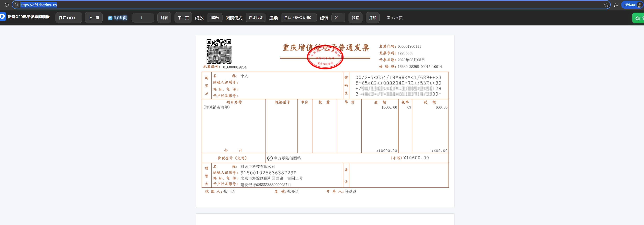The width and height of the screenshot is (644, 225).
Task: Click the collections icon beside the star
Action: 616,5
